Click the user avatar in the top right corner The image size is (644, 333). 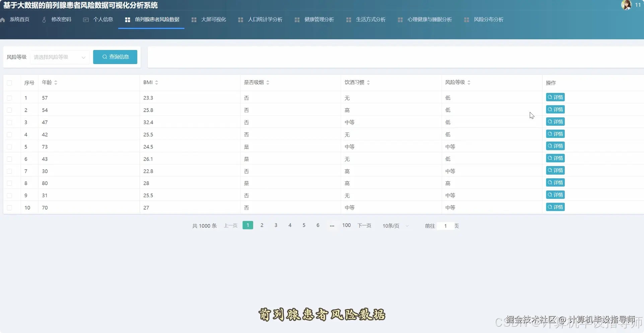pos(626,5)
